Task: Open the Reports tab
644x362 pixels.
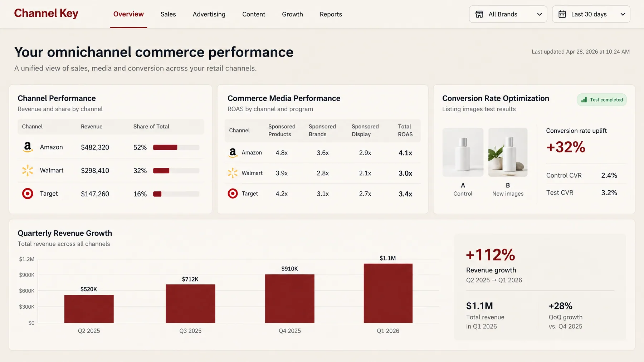Action: (x=331, y=14)
